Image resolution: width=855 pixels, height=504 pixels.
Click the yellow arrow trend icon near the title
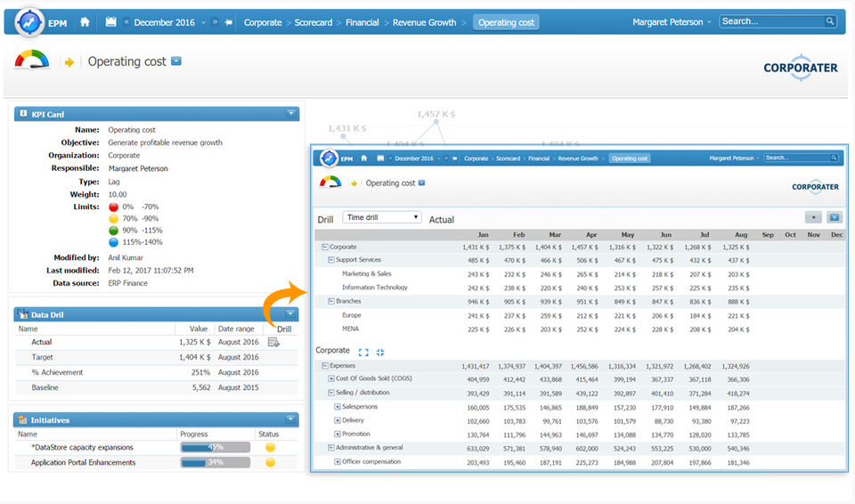(x=69, y=62)
